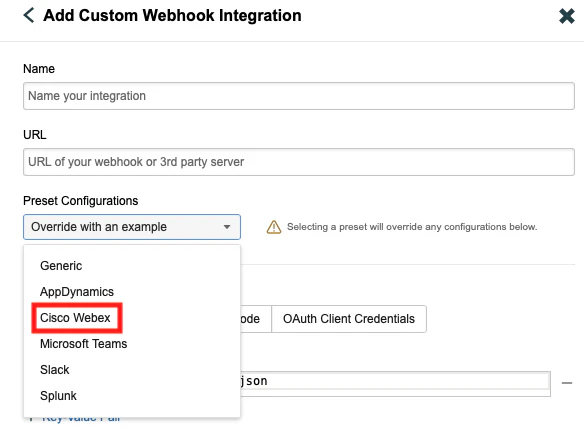Click the Add Custom Webhook Integration title
Image resolution: width=584 pixels, height=437 pixels.
click(172, 16)
